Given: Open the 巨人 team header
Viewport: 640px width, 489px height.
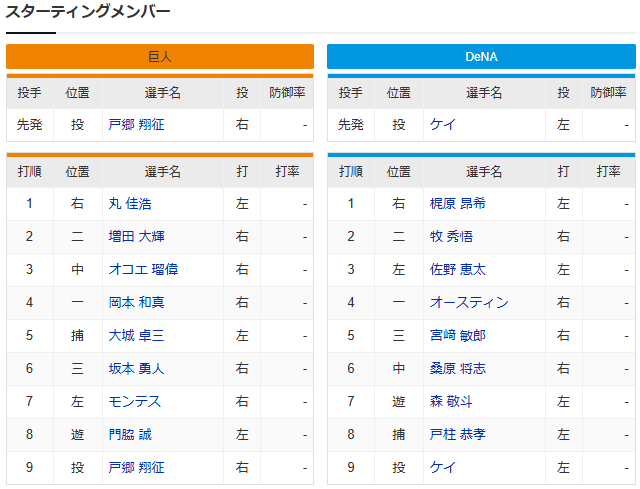Looking at the screenshot, I should [160, 56].
